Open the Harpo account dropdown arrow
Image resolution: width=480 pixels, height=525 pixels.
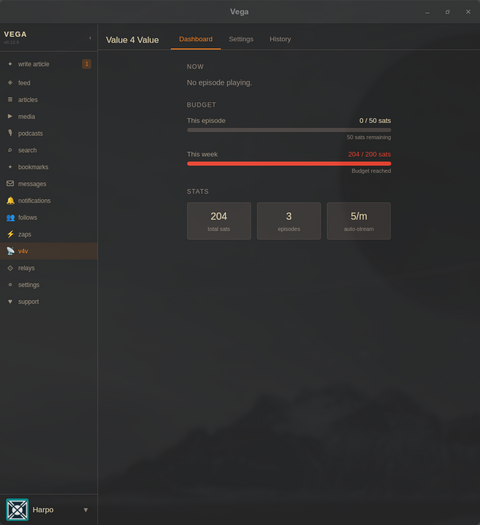86,510
